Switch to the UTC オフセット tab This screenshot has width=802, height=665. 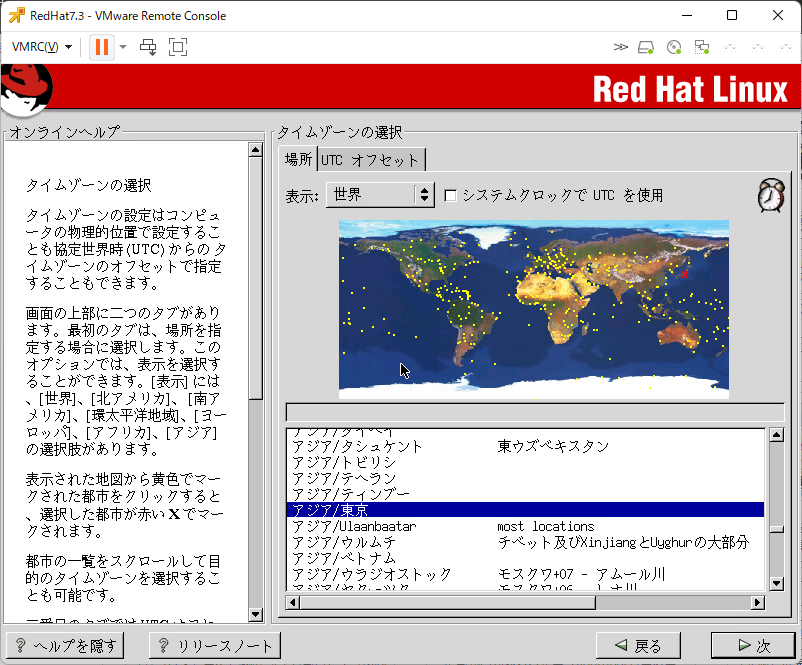(x=370, y=160)
